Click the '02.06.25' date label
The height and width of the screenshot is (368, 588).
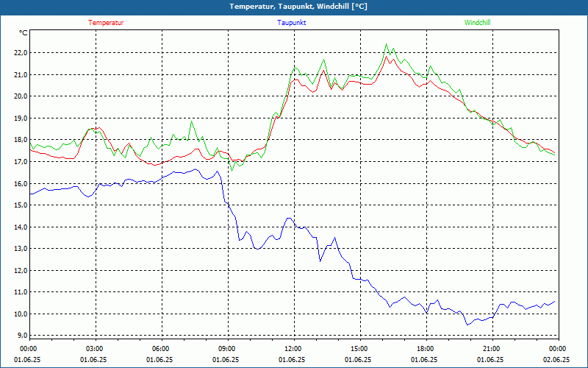pos(556,360)
